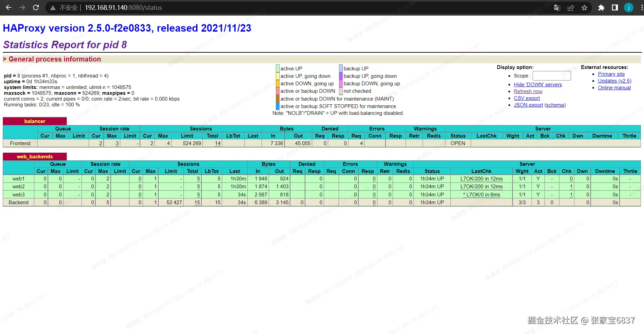The width and height of the screenshot is (644, 334).
Task: Open the extensions puzzle icon
Action: coord(601,7)
